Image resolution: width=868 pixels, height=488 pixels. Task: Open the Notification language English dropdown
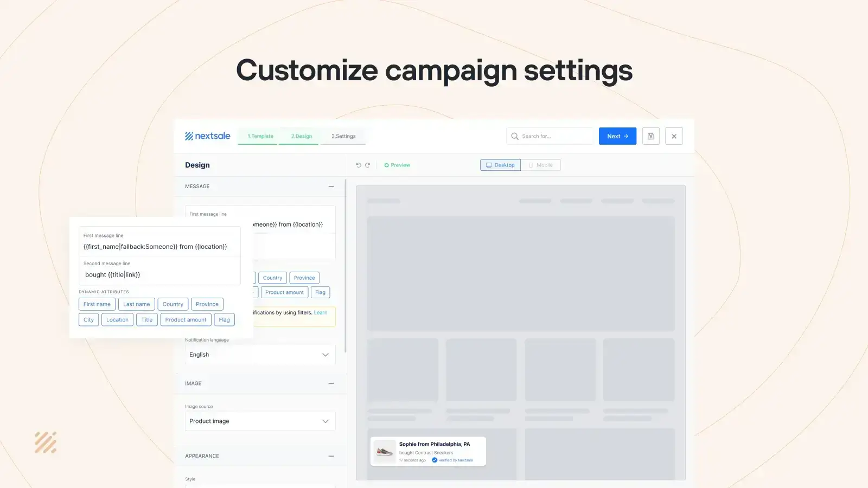coord(260,355)
